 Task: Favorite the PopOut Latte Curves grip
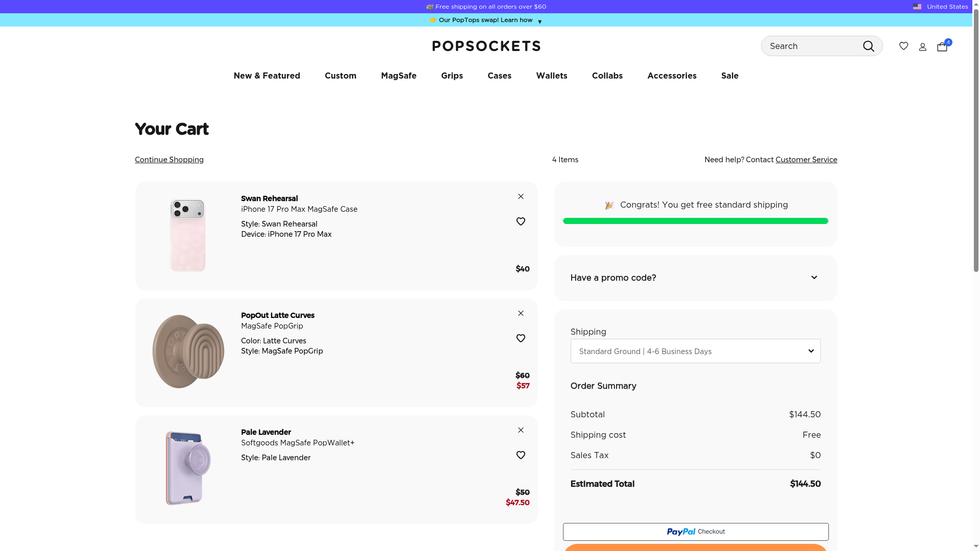click(x=521, y=338)
